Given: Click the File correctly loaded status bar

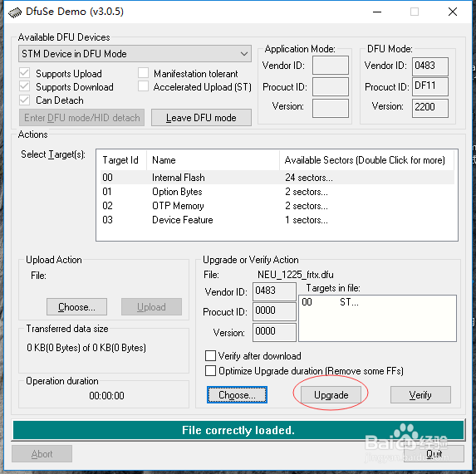Looking at the screenshot, I should (x=238, y=430).
